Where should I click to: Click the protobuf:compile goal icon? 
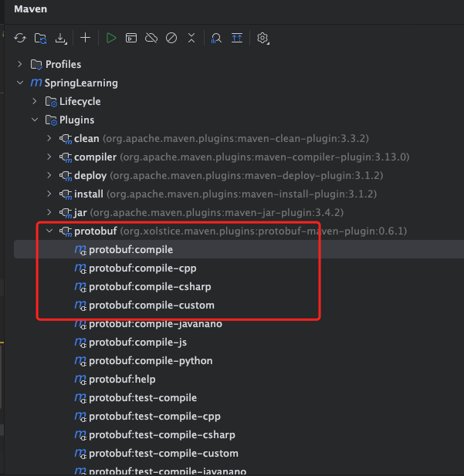coord(80,250)
